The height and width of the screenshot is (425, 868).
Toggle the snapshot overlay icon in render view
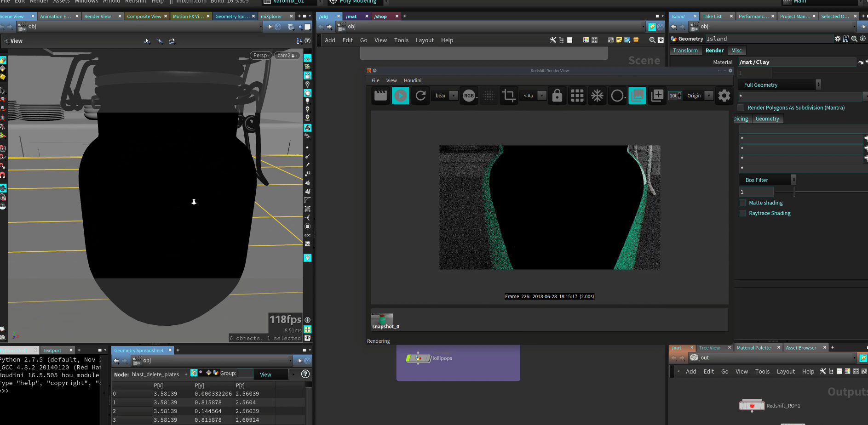(637, 96)
